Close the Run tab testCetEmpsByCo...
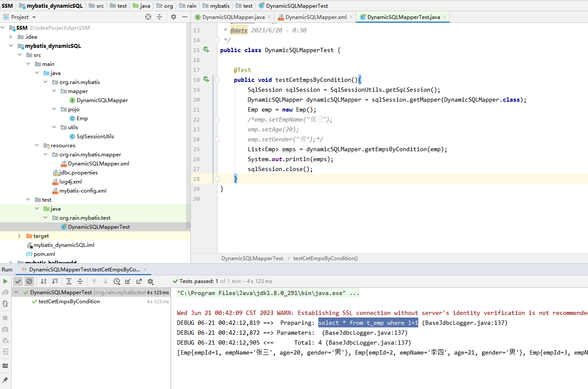 [x=145, y=270]
